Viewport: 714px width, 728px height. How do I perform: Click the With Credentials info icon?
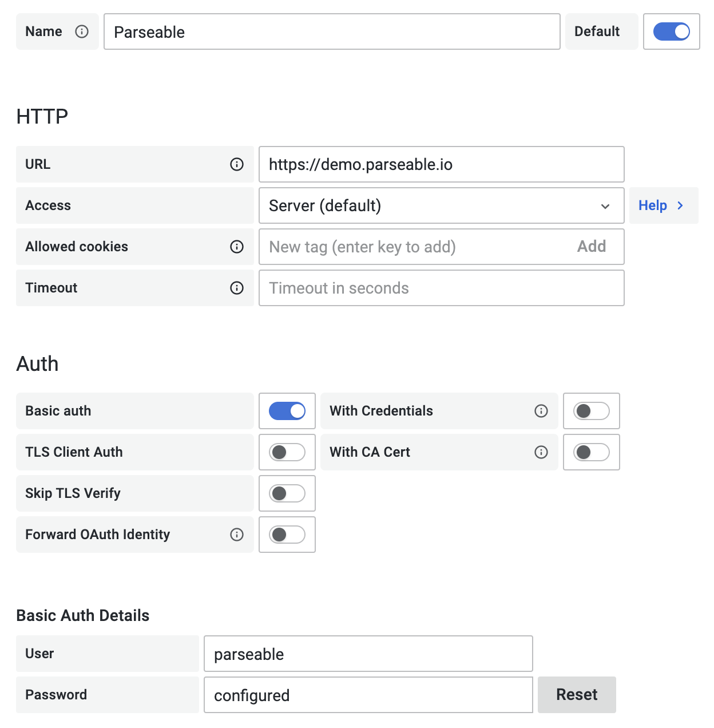[541, 411]
